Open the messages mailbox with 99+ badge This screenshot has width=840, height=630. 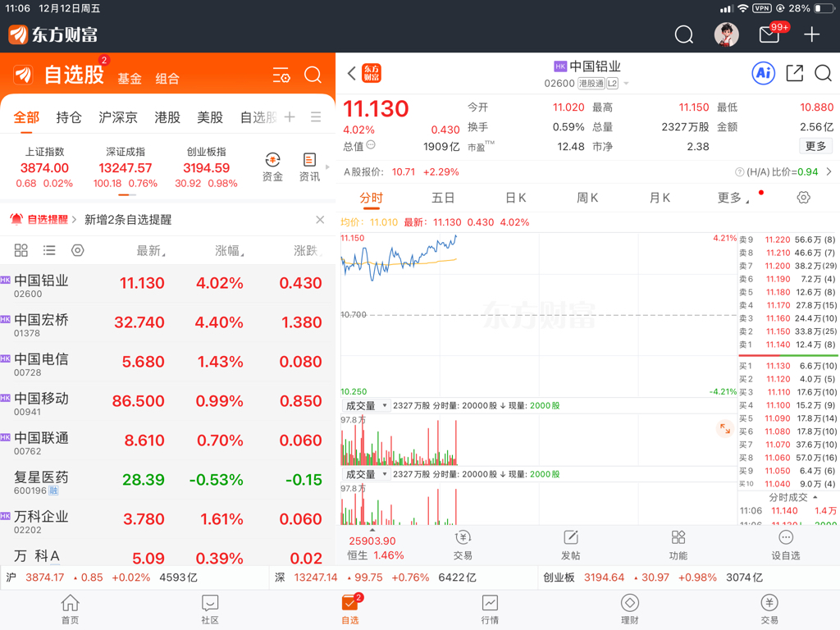pyautogui.click(x=769, y=34)
